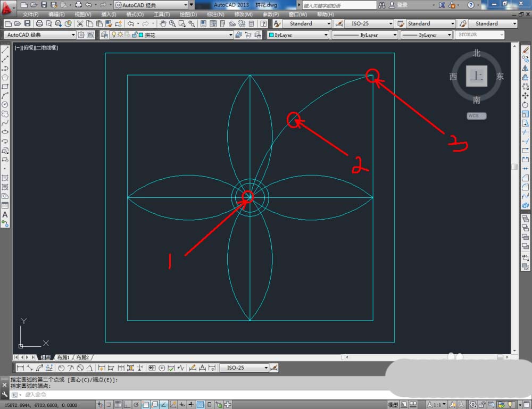Image resolution: width=532 pixels, height=409 pixels.
Task: Select the Ellipse draw tool
Action: 5,132
